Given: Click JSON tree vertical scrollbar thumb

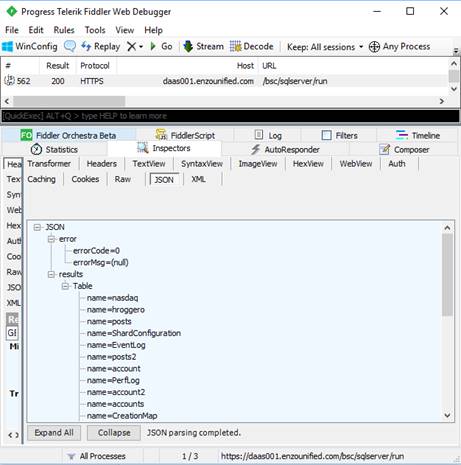Looking at the screenshot, I should (447, 275).
